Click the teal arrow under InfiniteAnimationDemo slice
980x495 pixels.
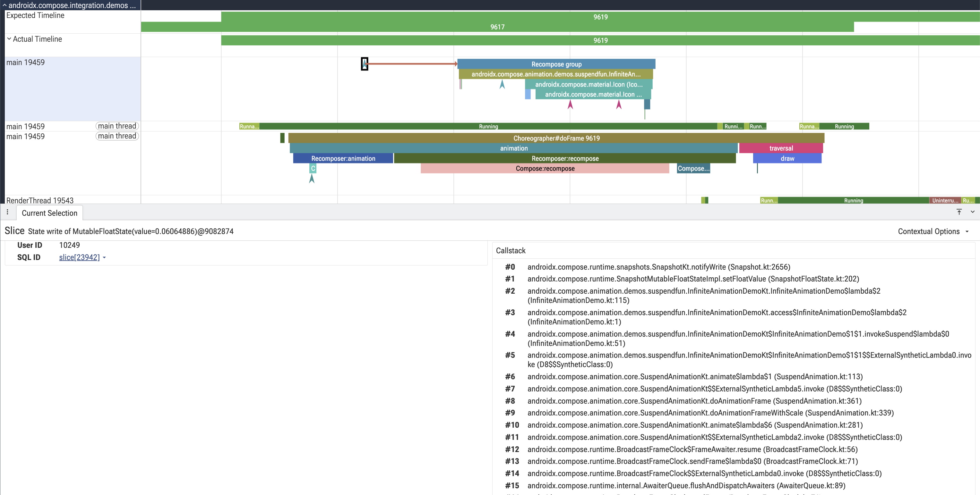pyautogui.click(x=502, y=84)
